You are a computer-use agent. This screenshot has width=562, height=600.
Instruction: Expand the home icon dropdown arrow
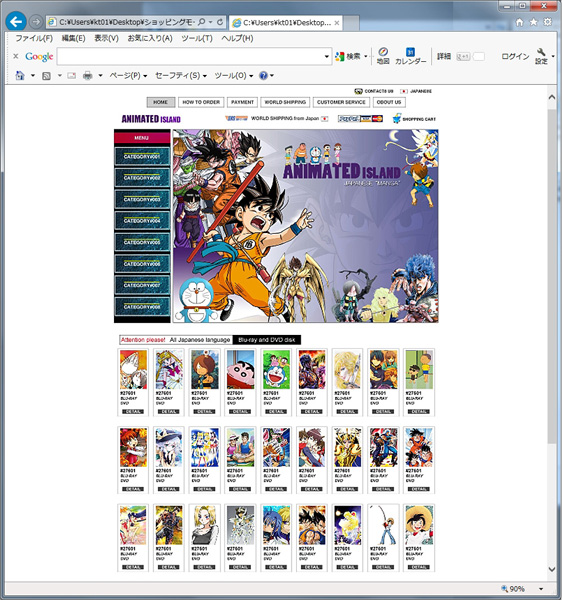pyautogui.click(x=33, y=76)
